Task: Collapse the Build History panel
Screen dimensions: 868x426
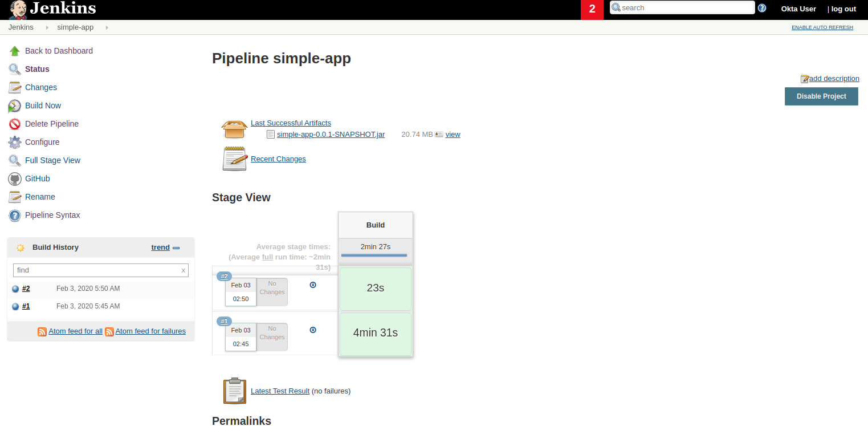Action: pyautogui.click(x=176, y=248)
